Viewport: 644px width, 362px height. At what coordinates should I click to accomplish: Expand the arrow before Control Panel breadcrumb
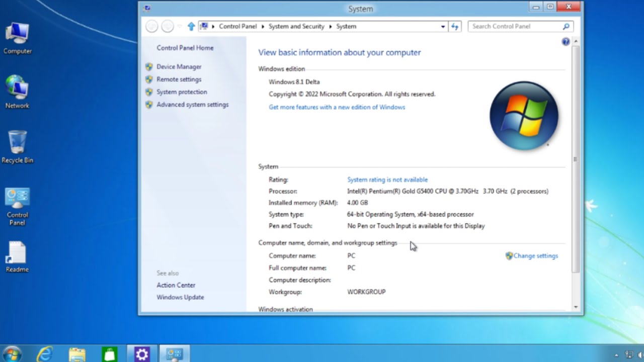pos(213,26)
